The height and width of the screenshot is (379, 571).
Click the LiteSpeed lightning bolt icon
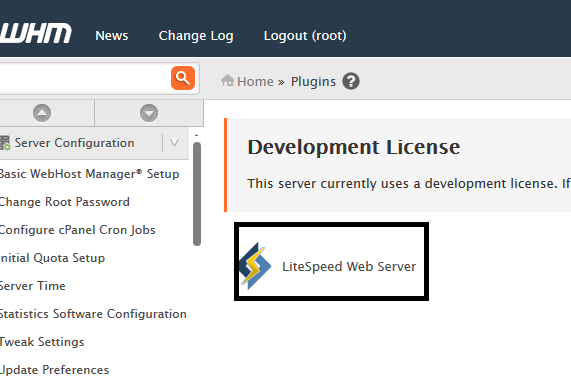tap(255, 266)
